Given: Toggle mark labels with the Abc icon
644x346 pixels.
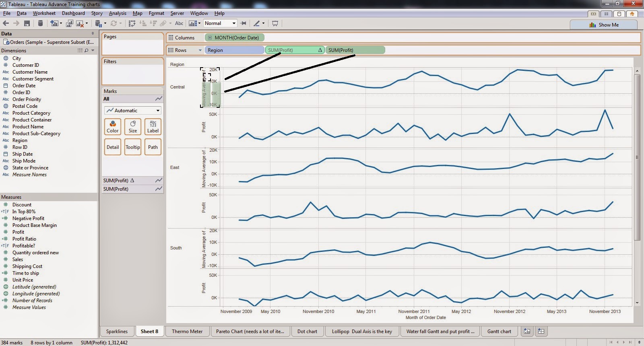Looking at the screenshot, I should [x=179, y=23].
